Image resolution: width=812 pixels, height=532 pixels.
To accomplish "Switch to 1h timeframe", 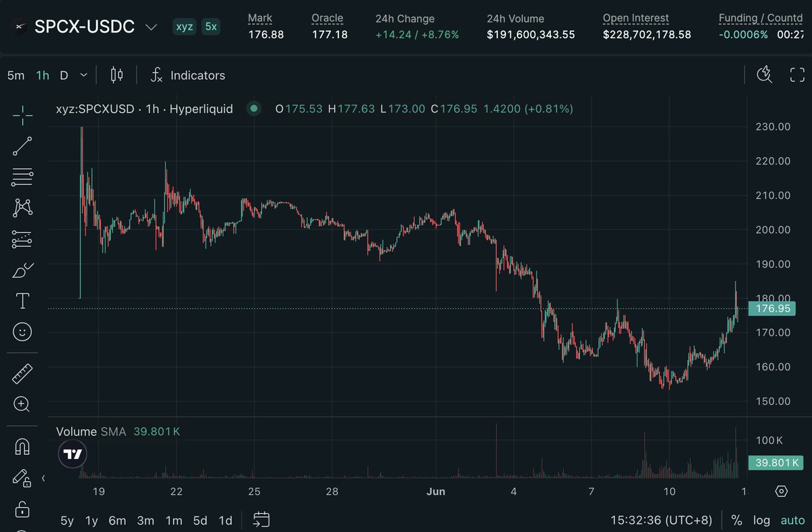I will coord(43,75).
